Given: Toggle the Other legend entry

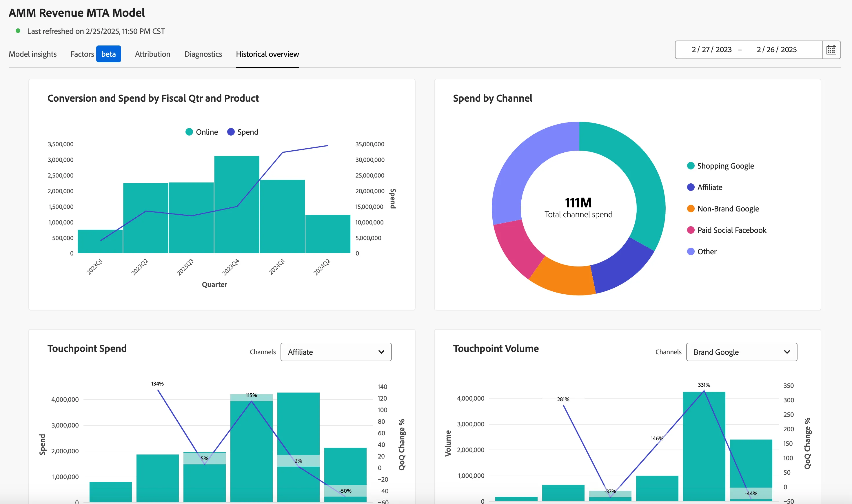Looking at the screenshot, I should tap(702, 251).
